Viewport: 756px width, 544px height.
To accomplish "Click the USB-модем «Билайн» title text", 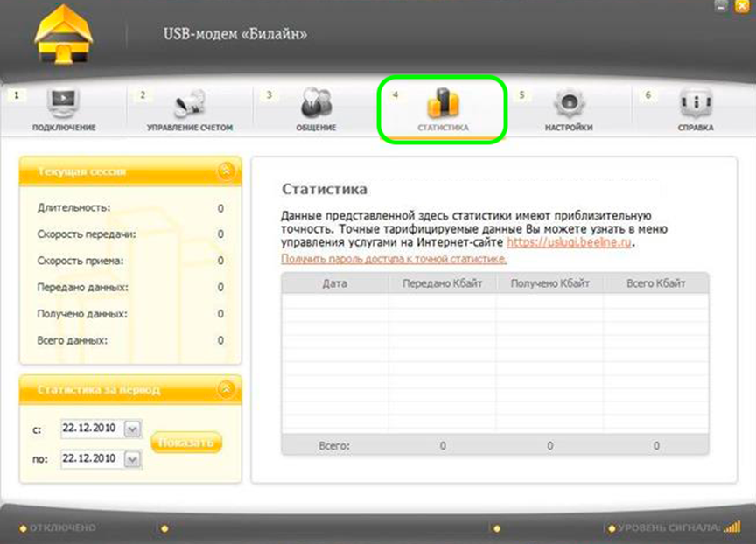I will (235, 34).
